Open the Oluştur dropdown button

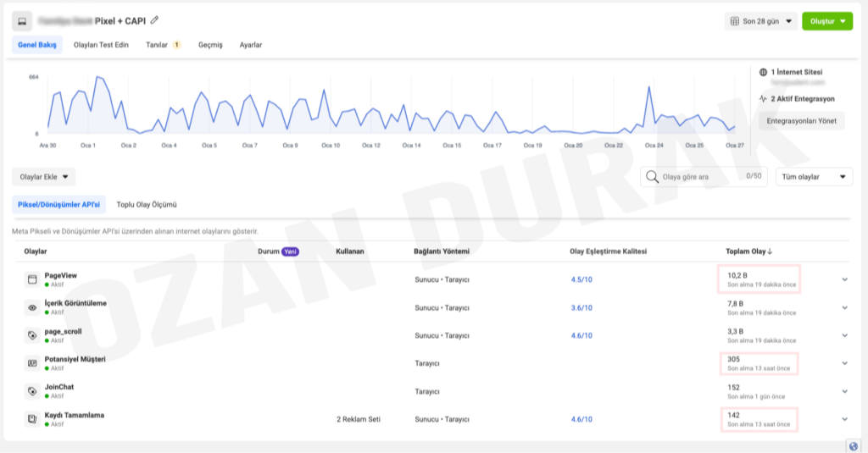(827, 21)
